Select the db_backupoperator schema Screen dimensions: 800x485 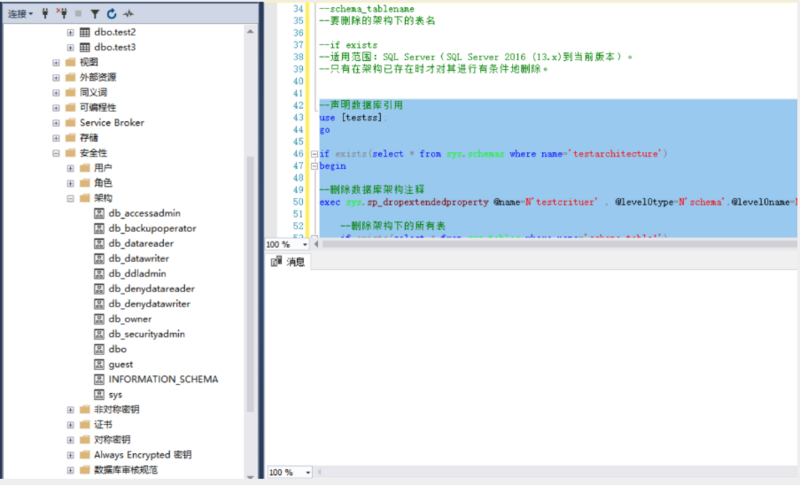tap(152, 228)
